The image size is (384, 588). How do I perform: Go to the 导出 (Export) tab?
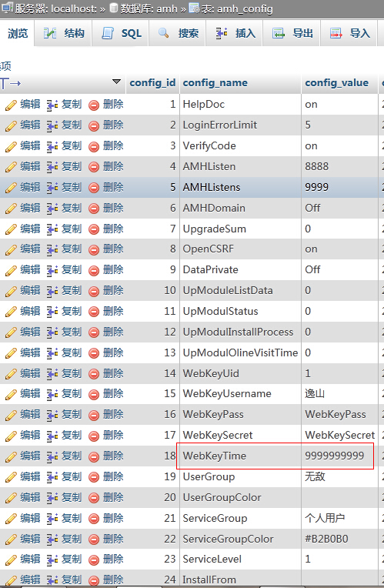(x=292, y=33)
